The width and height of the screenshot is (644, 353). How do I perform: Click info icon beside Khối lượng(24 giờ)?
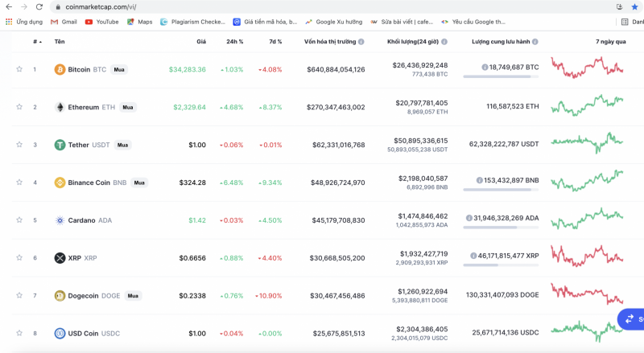pyautogui.click(x=444, y=42)
